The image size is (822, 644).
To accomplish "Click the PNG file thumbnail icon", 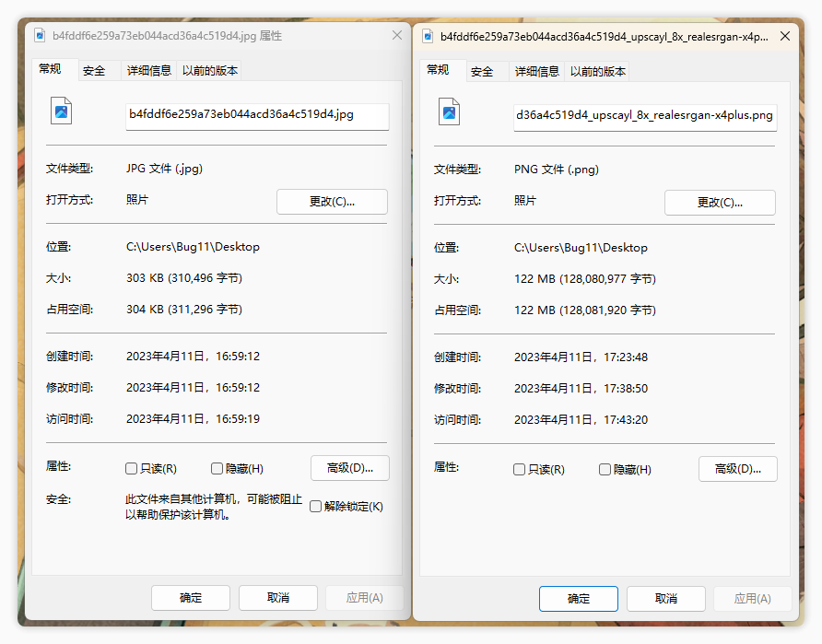I will click(x=447, y=111).
